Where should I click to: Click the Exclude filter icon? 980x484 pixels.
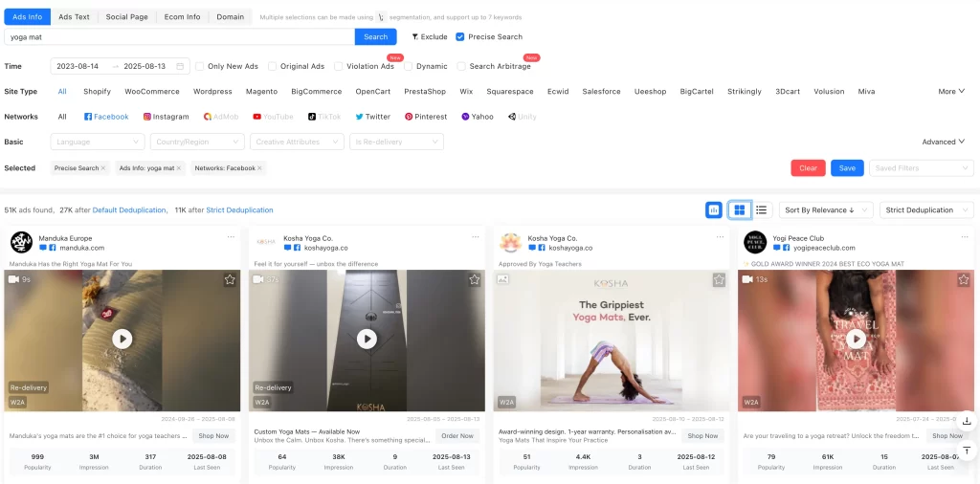415,37
